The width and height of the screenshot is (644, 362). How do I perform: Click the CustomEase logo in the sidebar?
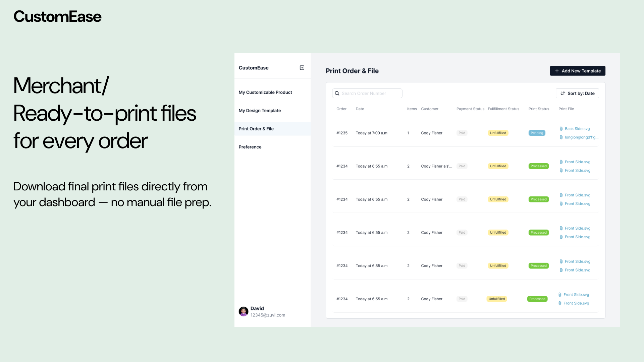click(254, 68)
